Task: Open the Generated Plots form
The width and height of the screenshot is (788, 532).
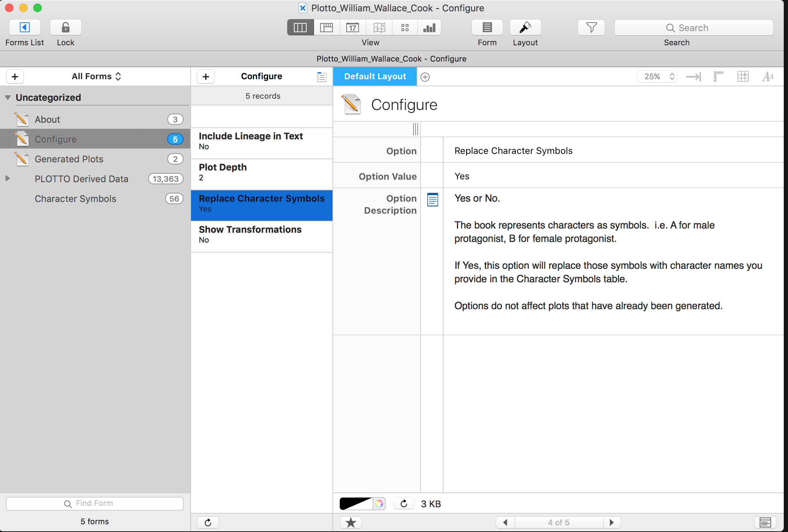Action: tap(95, 159)
